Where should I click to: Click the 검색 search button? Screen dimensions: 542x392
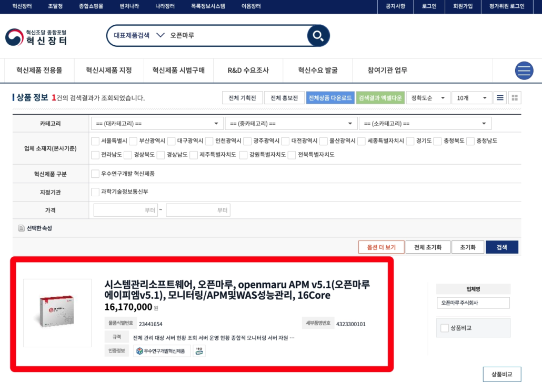pyautogui.click(x=501, y=246)
